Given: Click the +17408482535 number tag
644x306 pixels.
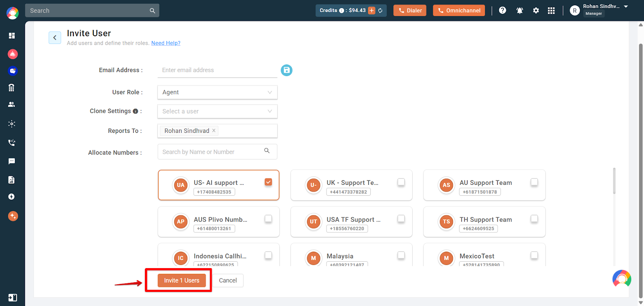Looking at the screenshot, I should pyautogui.click(x=214, y=192).
